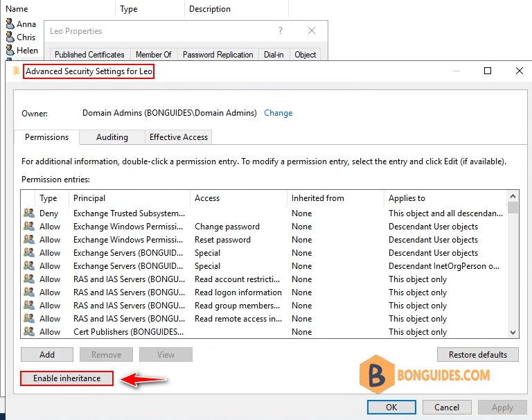Click the help question mark in Leo Properties

[281, 31]
